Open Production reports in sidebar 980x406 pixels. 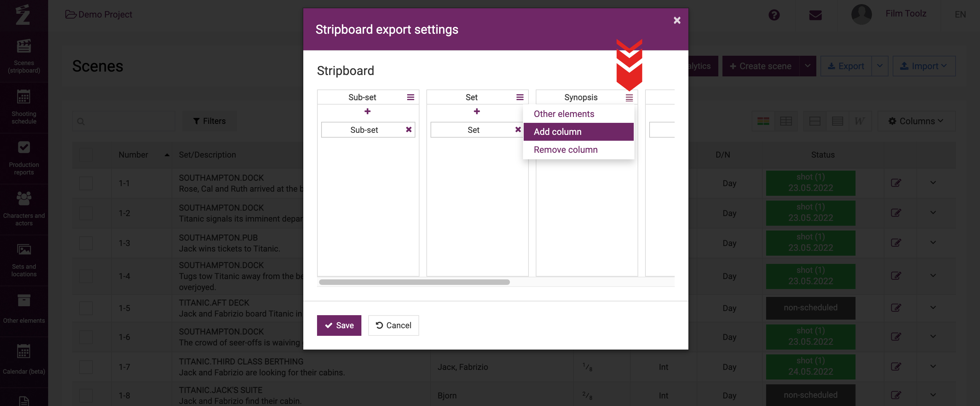[24, 158]
